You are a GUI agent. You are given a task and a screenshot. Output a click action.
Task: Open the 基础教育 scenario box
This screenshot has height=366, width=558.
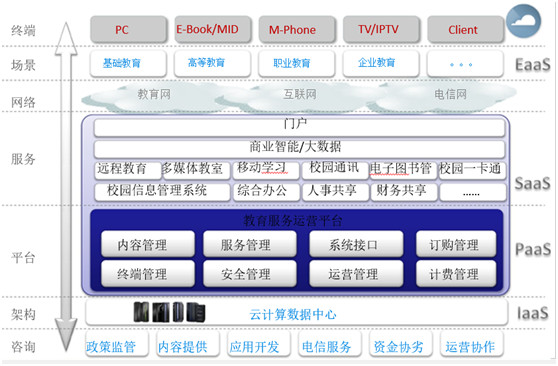(128, 64)
